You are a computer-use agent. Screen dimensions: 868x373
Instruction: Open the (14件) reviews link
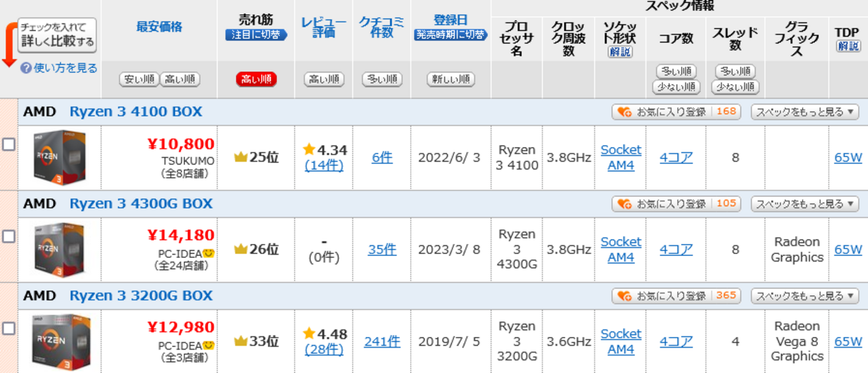[x=324, y=165]
